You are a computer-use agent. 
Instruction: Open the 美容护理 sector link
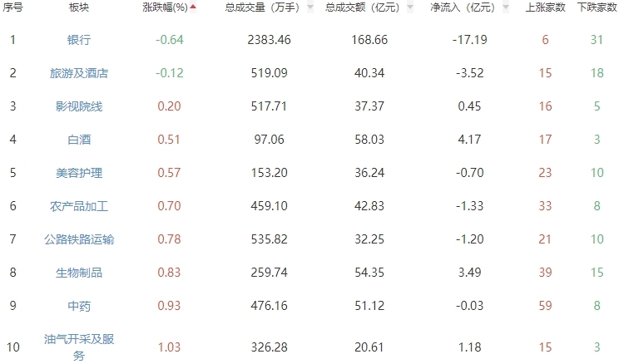pyautogui.click(x=79, y=173)
